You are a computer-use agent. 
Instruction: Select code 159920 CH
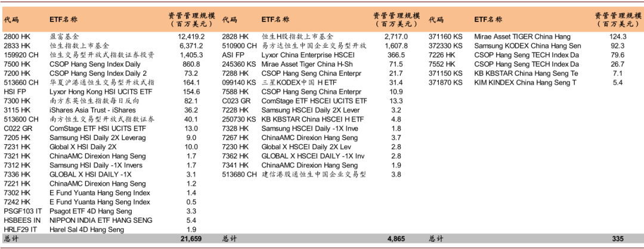coord(21,55)
